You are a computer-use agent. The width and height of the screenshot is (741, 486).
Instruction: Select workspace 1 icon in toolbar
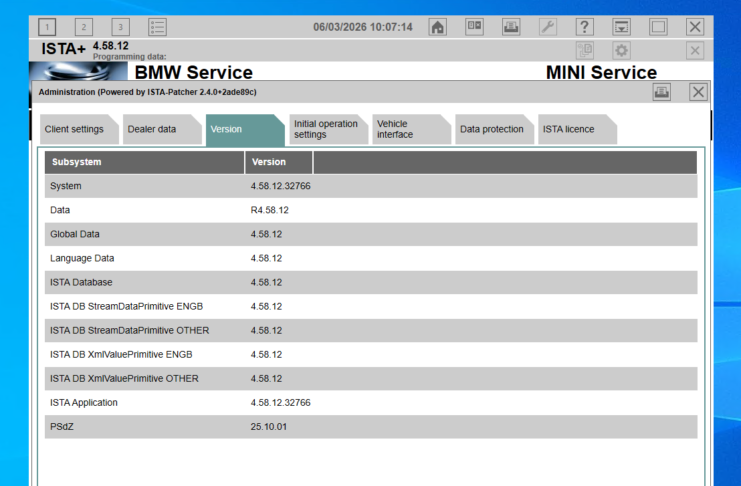click(x=47, y=27)
